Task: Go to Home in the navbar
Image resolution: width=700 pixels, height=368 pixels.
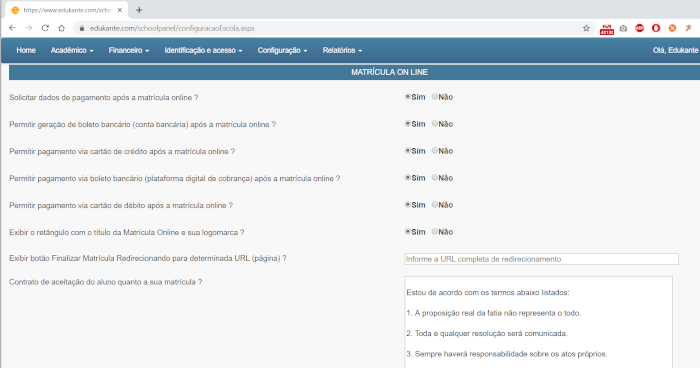Action: point(26,50)
